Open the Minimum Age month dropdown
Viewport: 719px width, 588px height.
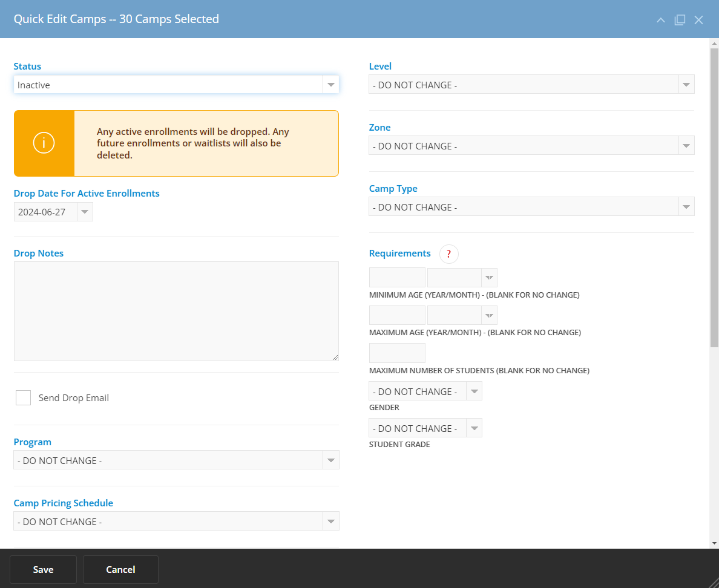(x=462, y=278)
